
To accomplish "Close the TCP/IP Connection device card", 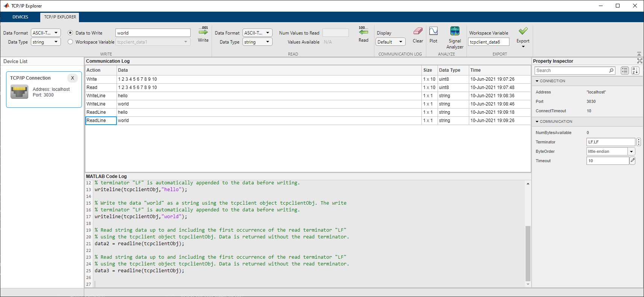I will [73, 78].
